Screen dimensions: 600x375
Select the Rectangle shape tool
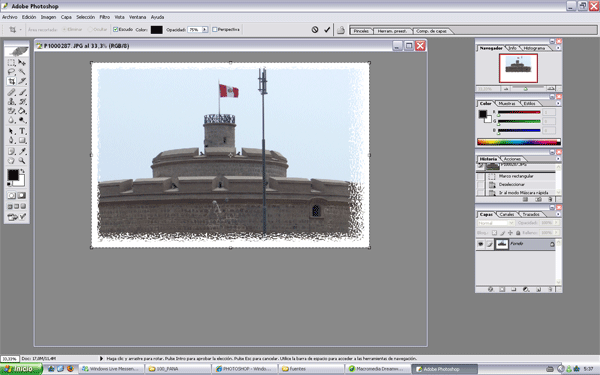22,140
